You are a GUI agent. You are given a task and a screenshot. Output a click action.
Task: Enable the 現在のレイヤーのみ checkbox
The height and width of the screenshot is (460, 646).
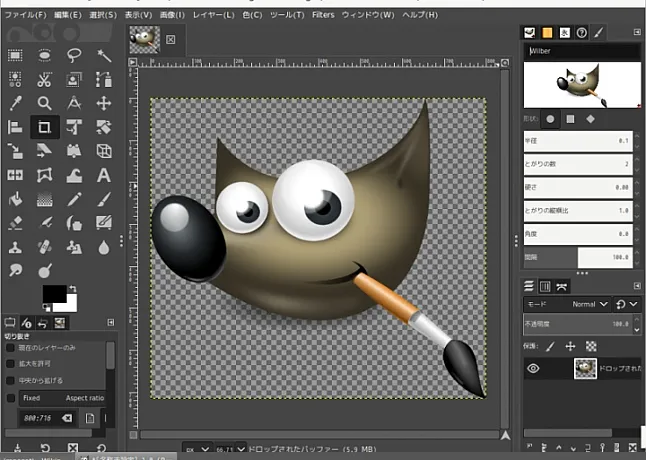click(11, 347)
